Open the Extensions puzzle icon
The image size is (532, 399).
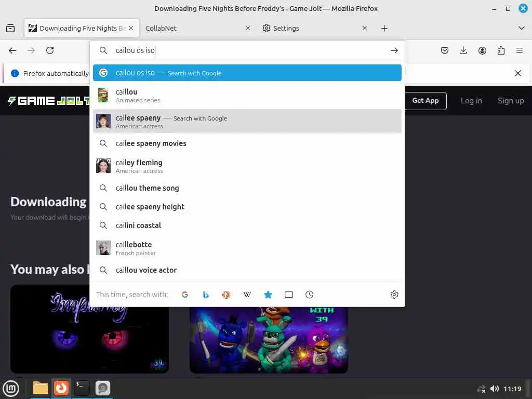[501, 50]
